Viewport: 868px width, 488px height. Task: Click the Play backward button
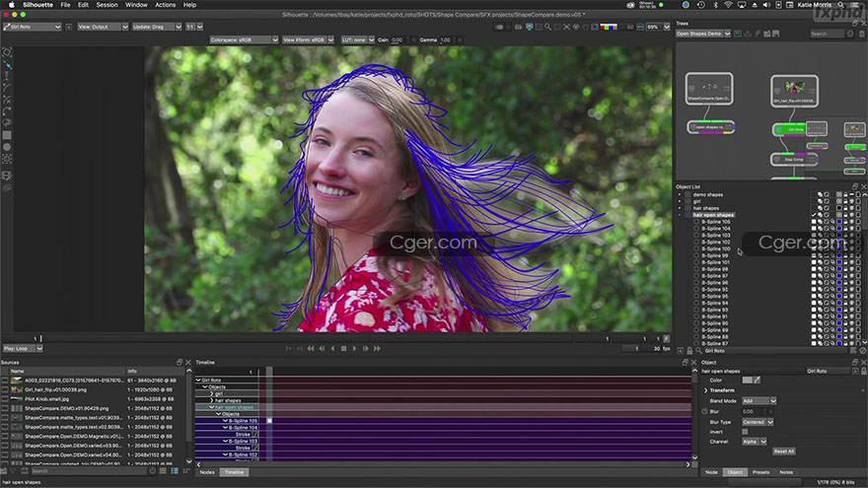[x=332, y=349]
